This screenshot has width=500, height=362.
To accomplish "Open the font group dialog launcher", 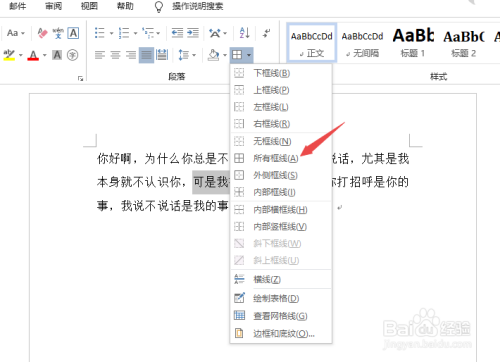I will coord(80,78).
